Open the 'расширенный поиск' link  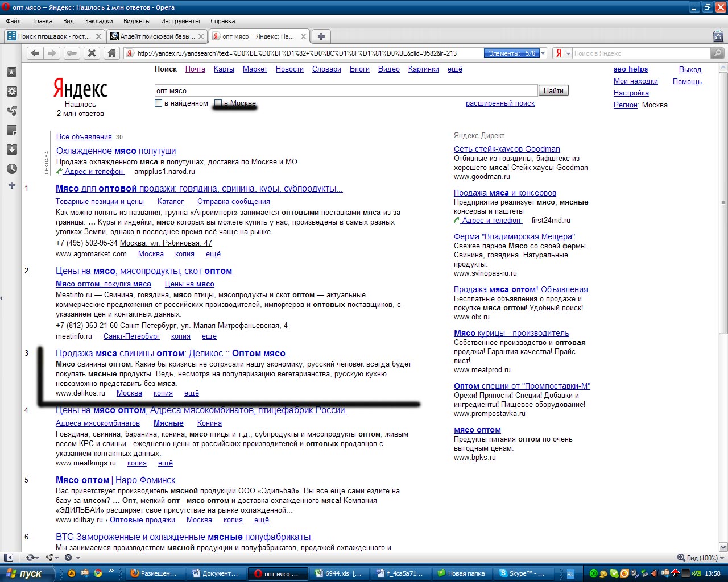click(500, 103)
